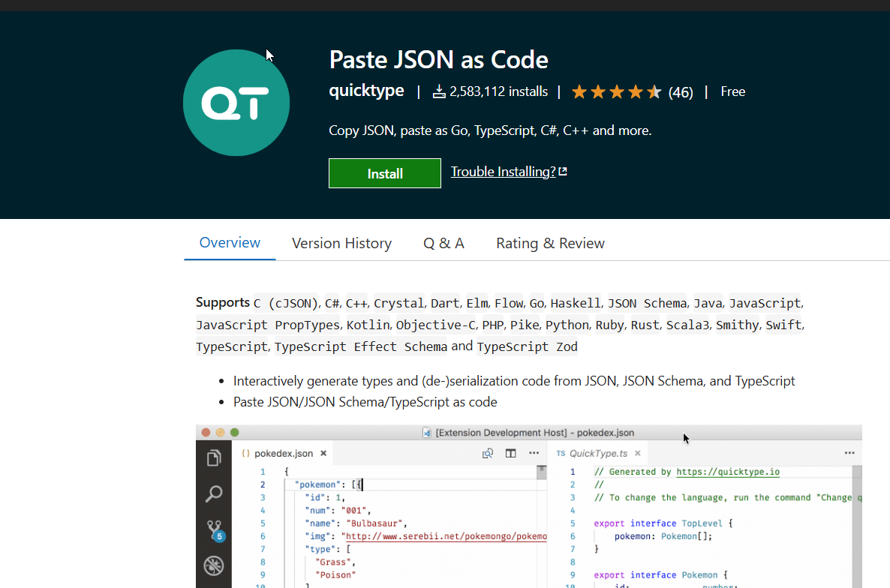The width and height of the screenshot is (890, 588).
Task: Click the Paste JSON/JSON Schema/TypeScript bullet
Action: coord(365,402)
